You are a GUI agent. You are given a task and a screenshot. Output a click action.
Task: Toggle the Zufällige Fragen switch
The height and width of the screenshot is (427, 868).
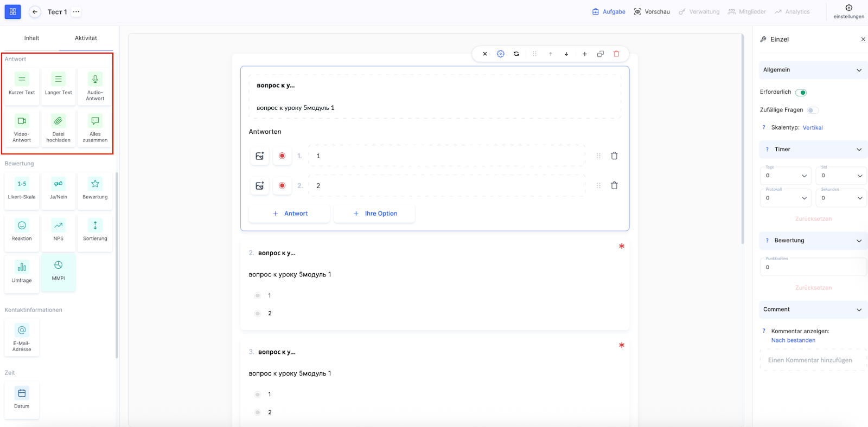pyautogui.click(x=812, y=110)
